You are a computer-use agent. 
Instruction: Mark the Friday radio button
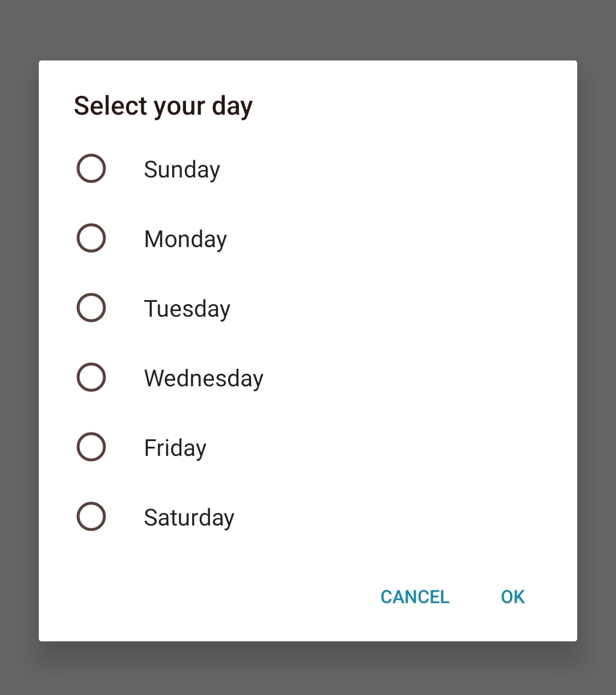click(x=91, y=447)
